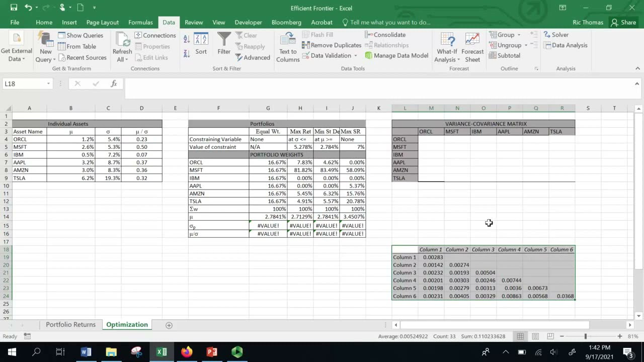
Task: Open the Bloomberg ribbon tab
Action: click(286, 22)
